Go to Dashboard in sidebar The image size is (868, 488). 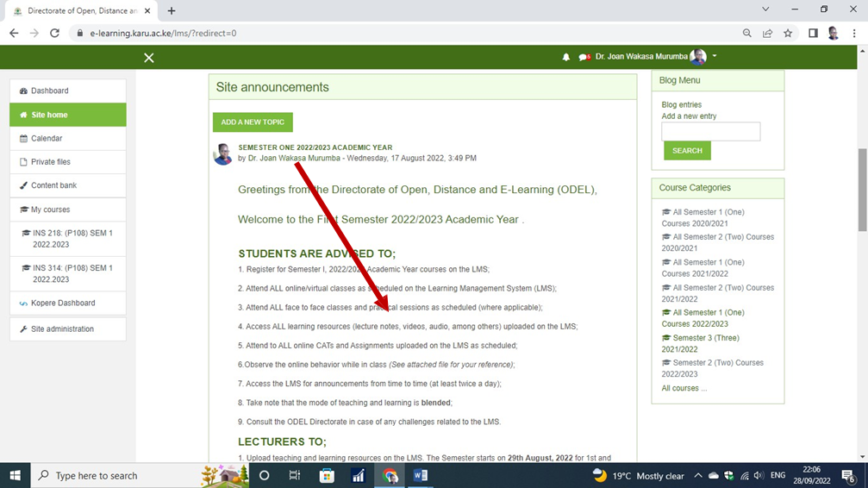pyautogui.click(x=67, y=91)
